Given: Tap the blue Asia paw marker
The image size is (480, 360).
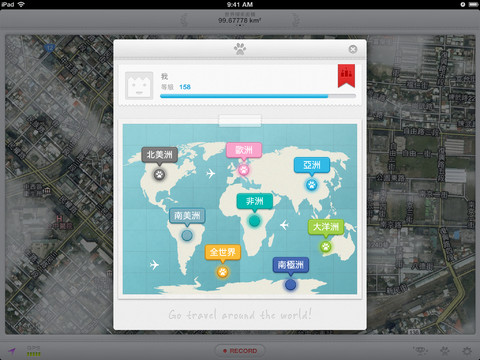Looking at the screenshot, I should tap(312, 184).
